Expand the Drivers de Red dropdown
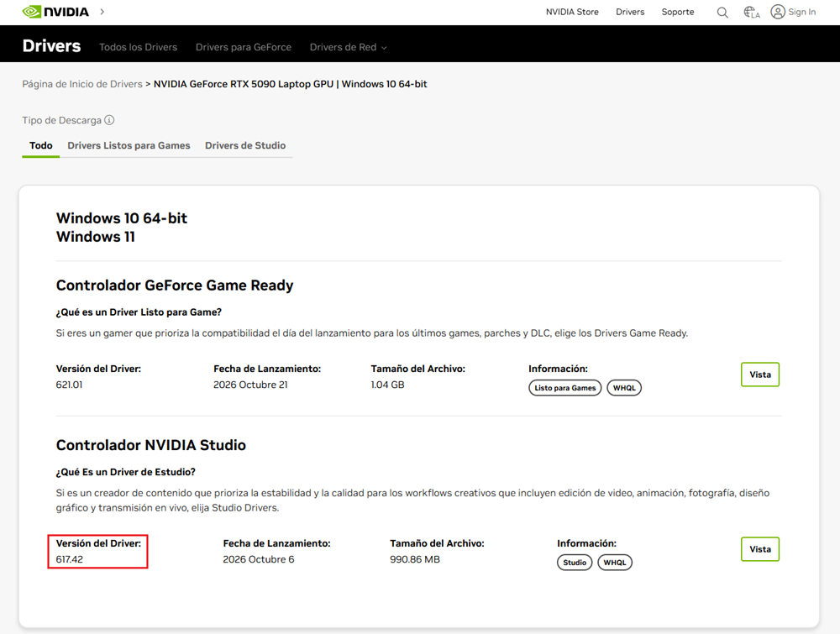This screenshot has height=634, width=840. coord(349,47)
